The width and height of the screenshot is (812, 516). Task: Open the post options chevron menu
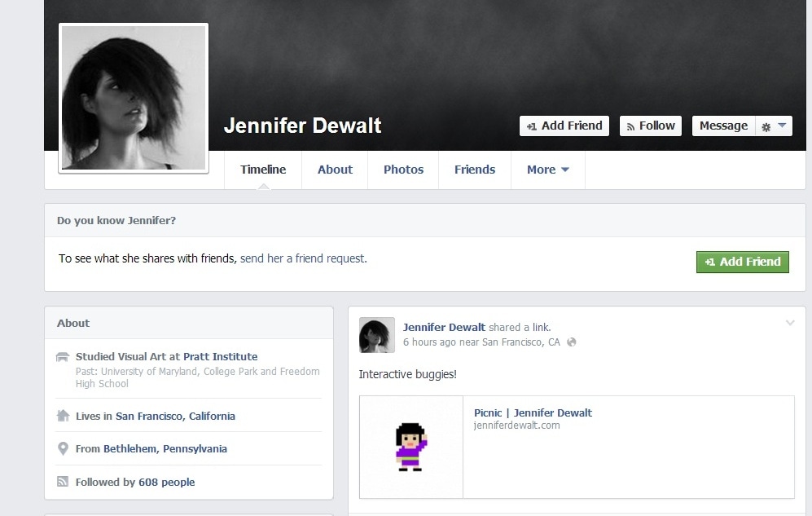click(x=789, y=324)
